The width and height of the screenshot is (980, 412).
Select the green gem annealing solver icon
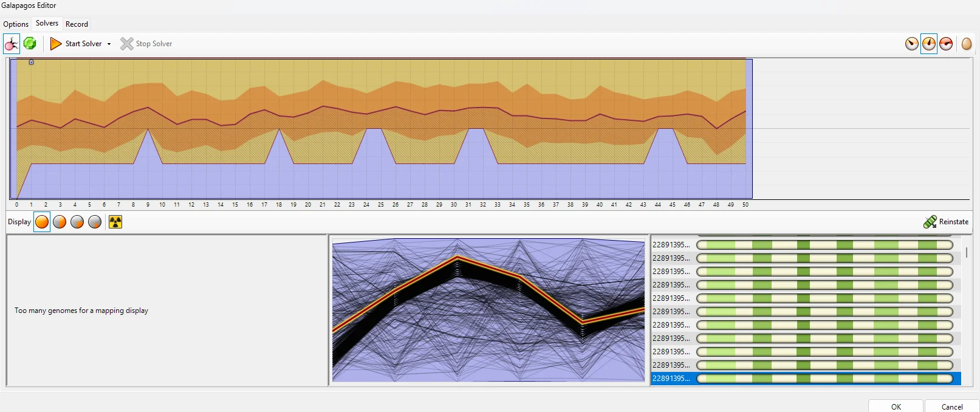click(x=30, y=44)
